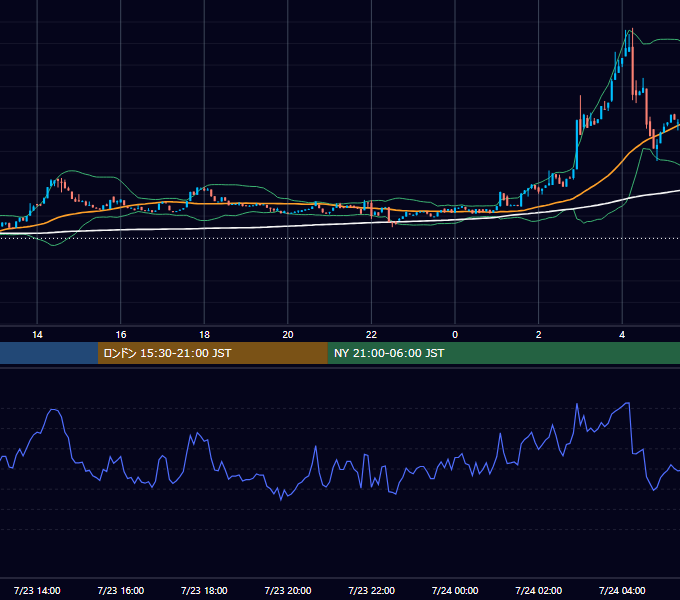
Task: Select the 0 hour axis label
Action: [455, 335]
